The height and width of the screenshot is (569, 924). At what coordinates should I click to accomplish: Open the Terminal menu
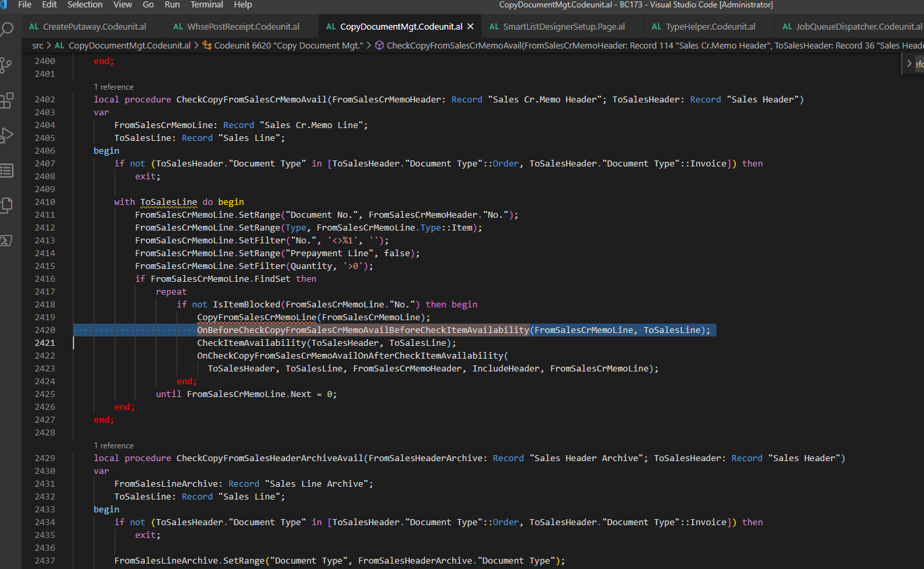pos(206,5)
